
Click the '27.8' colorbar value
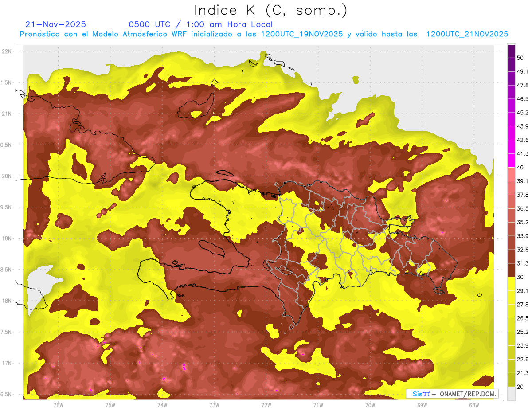pos(522,305)
